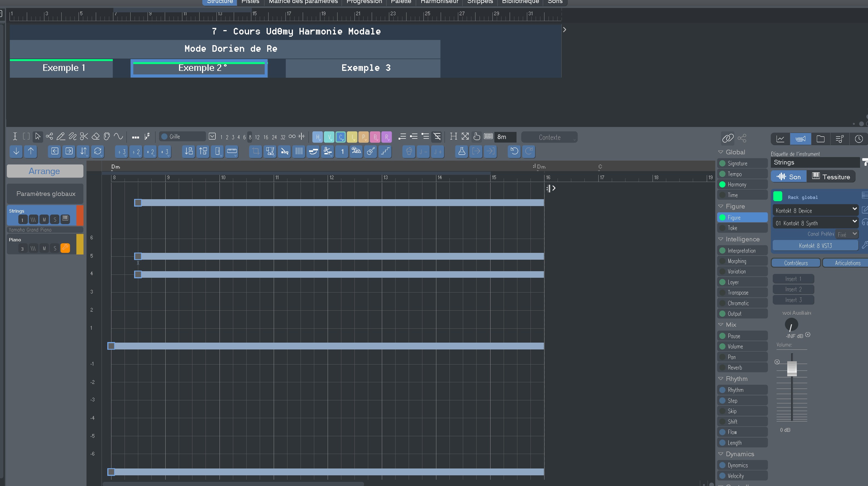Open the Contexte dropdown
The height and width of the screenshot is (486, 868).
tap(549, 137)
